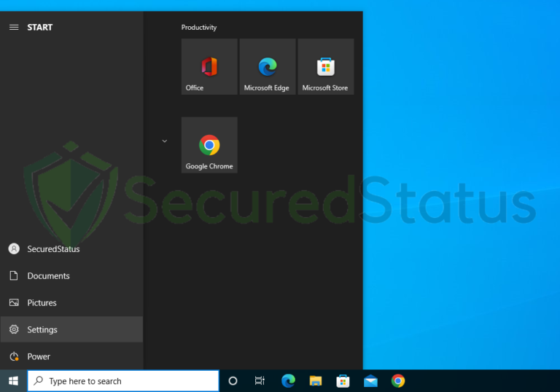Select the Productivity group header
Screen dimensions: 560x392
pyautogui.click(x=199, y=28)
